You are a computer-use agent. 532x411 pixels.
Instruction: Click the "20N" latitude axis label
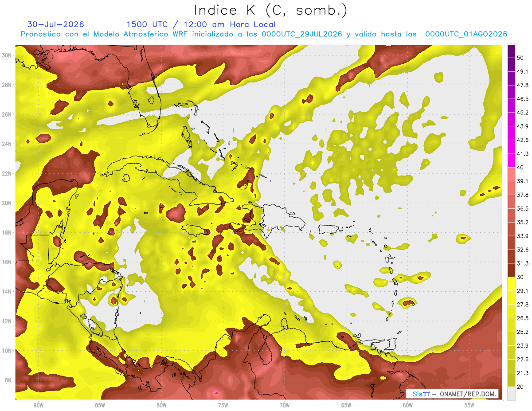pyautogui.click(x=7, y=203)
